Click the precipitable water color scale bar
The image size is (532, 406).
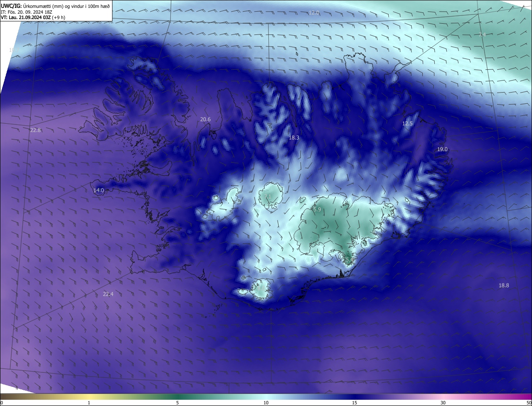tap(266, 396)
